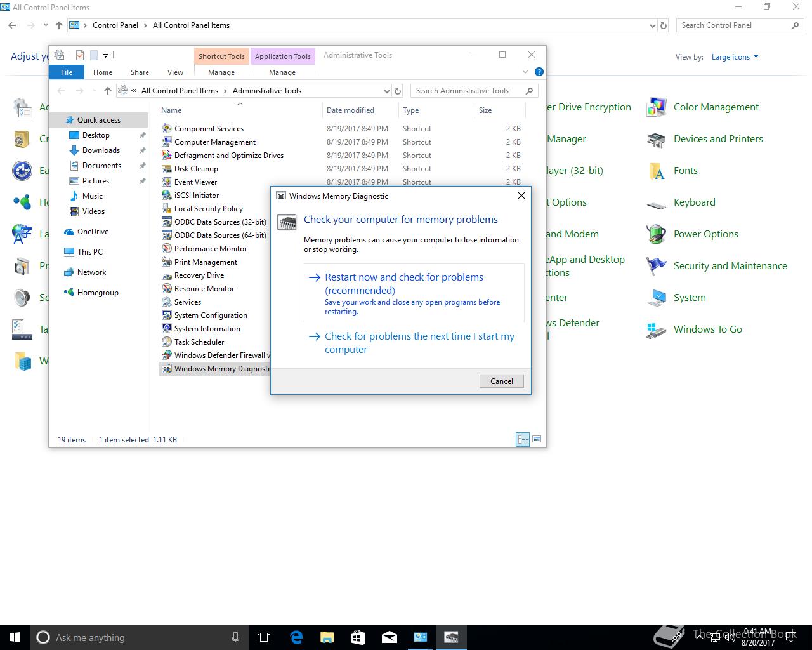Open the Administrative Tools address bar dropdown
The width and height of the screenshot is (812, 650).
point(386,91)
